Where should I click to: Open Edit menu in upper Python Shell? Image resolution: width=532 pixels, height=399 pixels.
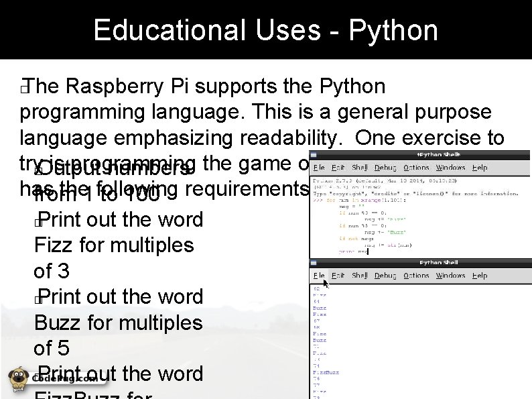click(338, 168)
